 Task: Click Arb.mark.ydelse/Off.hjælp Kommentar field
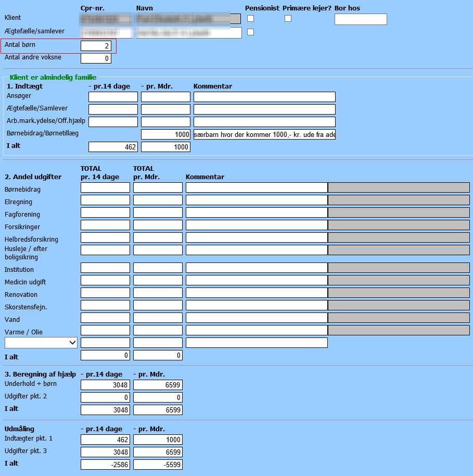tap(264, 122)
